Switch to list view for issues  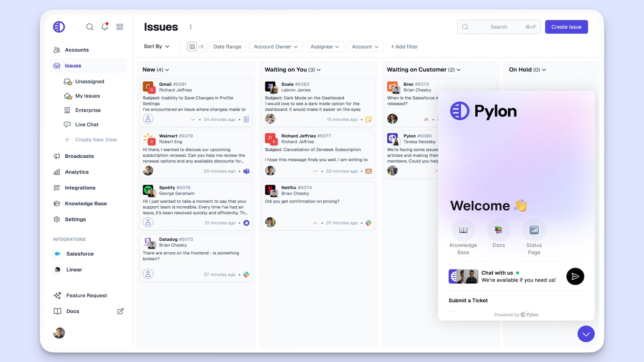(201, 47)
